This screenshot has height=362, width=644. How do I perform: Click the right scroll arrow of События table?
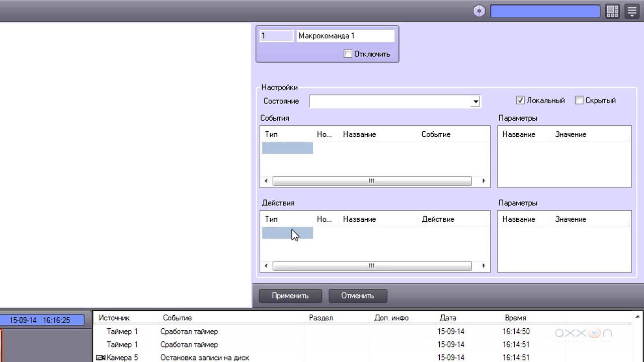point(484,181)
